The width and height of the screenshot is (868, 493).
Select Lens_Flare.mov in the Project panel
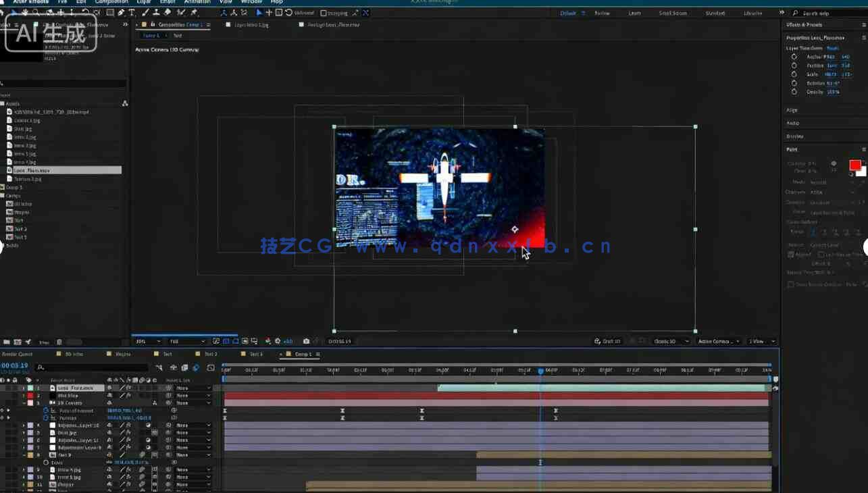point(32,170)
